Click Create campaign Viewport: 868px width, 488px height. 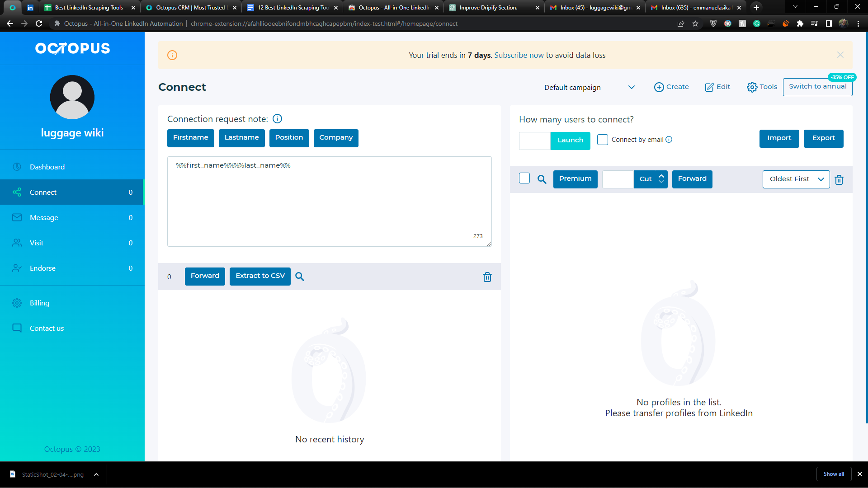coord(671,87)
